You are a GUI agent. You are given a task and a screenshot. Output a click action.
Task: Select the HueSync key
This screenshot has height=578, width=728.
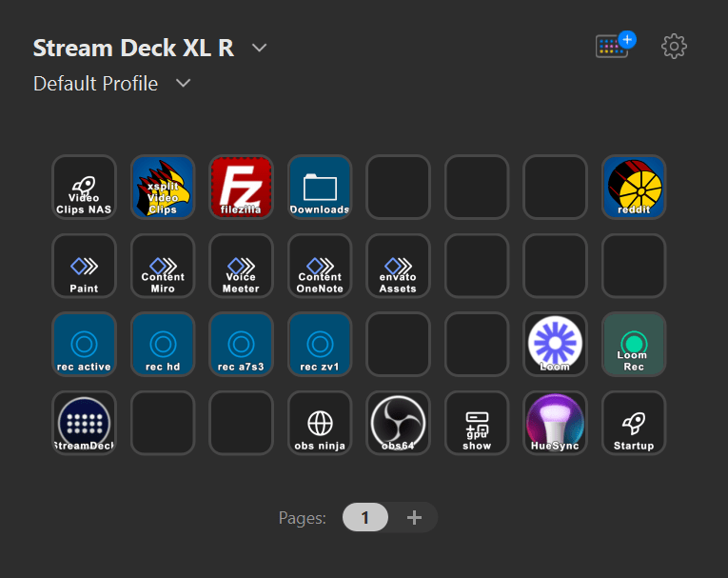click(556, 423)
